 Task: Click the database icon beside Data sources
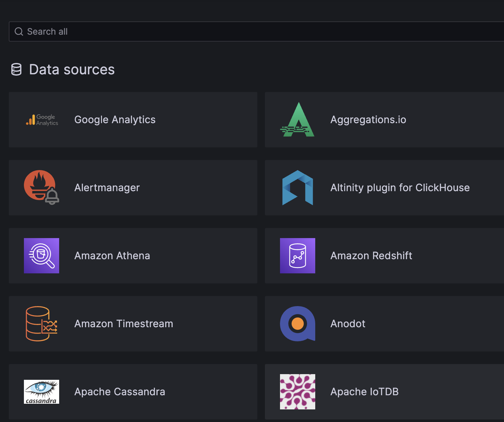coord(16,69)
